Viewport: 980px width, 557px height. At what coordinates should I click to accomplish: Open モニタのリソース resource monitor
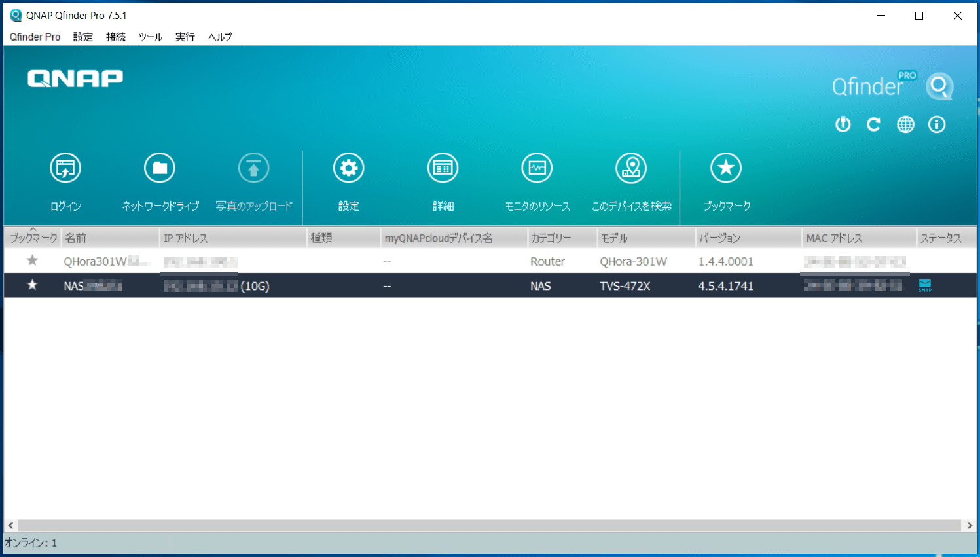pos(537,168)
